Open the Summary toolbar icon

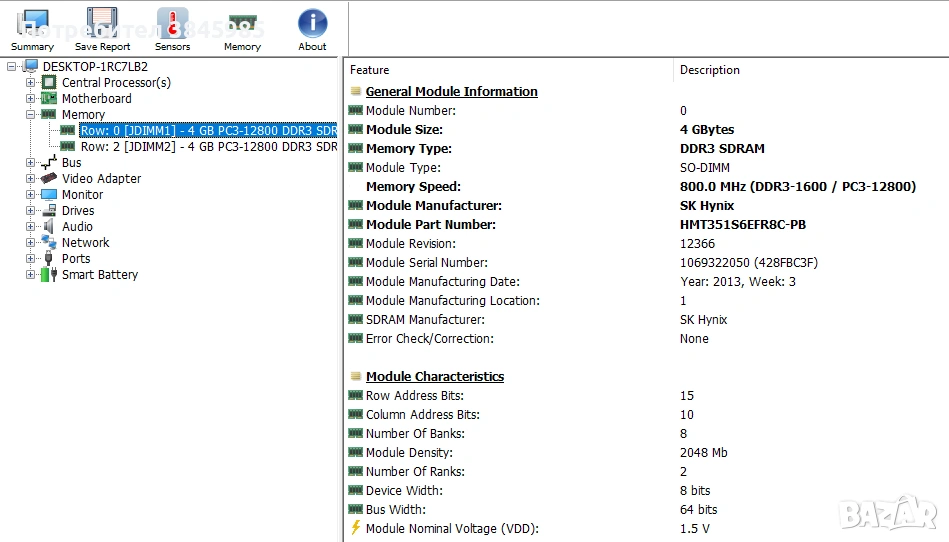(x=32, y=28)
